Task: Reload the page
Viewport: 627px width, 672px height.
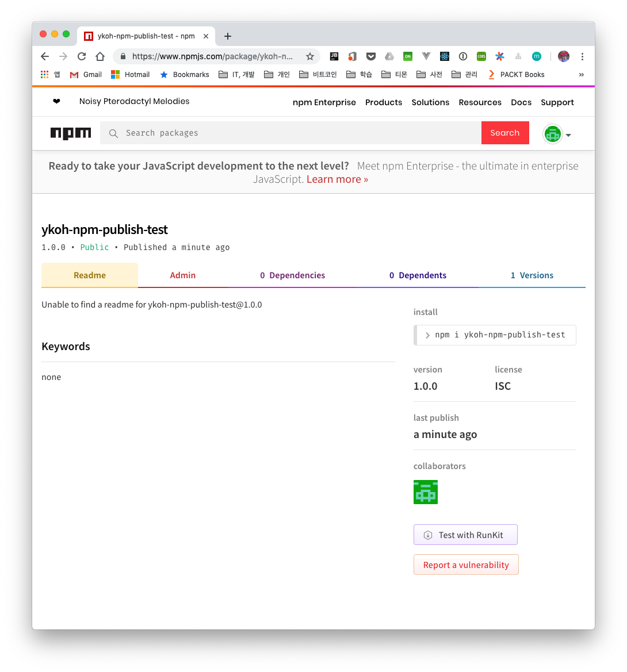Action: pyautogui.click(x=82, y=56)
